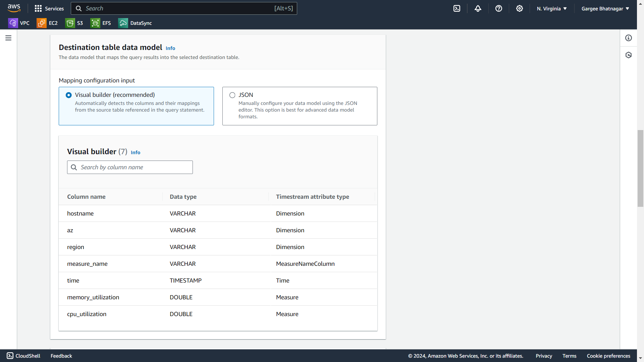
Task: Open the settings gear icon
Action: click(x=519, y=8)
